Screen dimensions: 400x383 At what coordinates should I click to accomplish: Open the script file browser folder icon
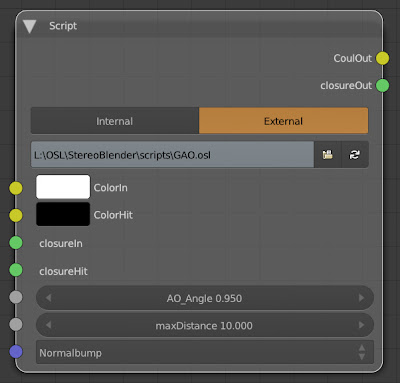[x=328, y=155]
